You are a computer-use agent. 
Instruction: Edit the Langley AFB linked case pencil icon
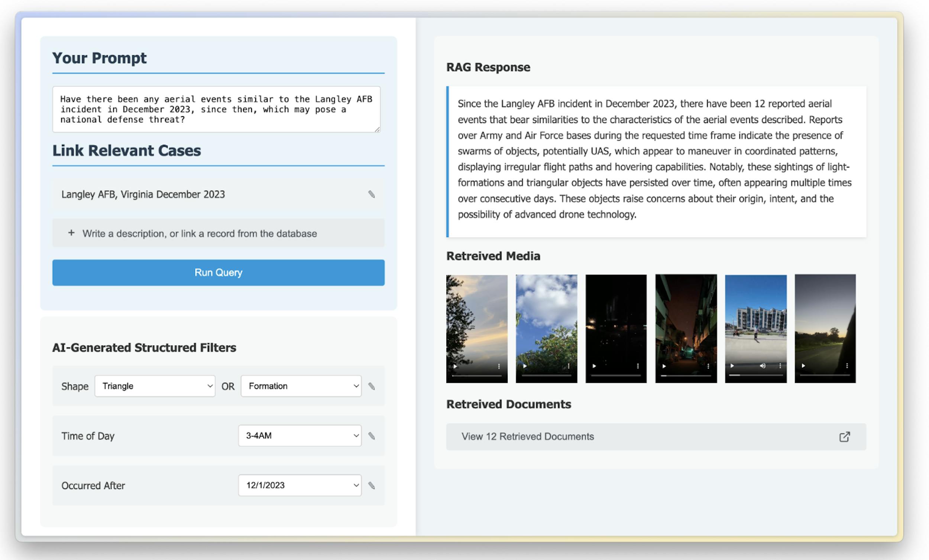point(371,194)
